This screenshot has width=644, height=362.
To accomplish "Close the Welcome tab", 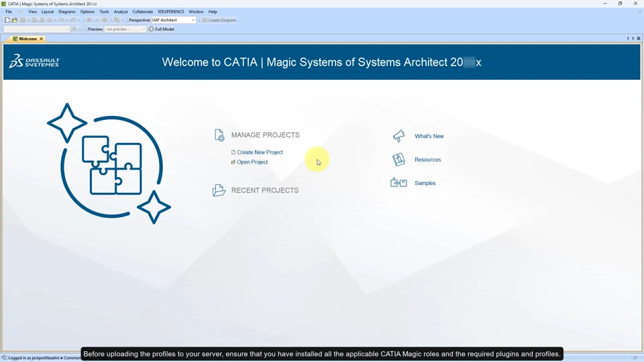I will pos(41,39).
